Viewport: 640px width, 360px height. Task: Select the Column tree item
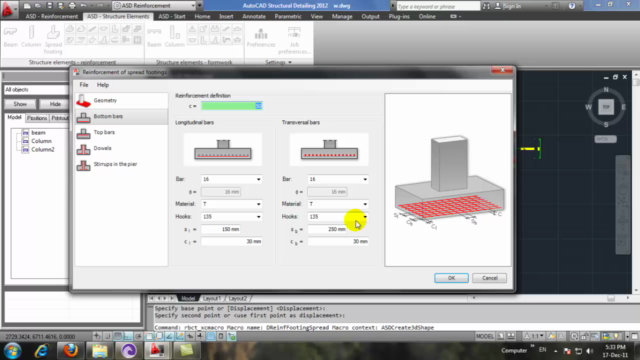pyautogui.click(x=41, y=141)
